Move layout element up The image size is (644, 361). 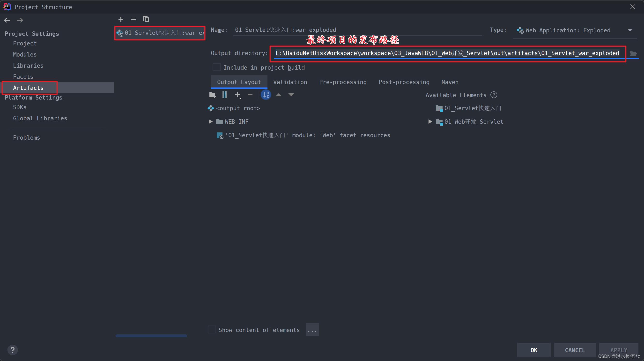tap(279, 95)
